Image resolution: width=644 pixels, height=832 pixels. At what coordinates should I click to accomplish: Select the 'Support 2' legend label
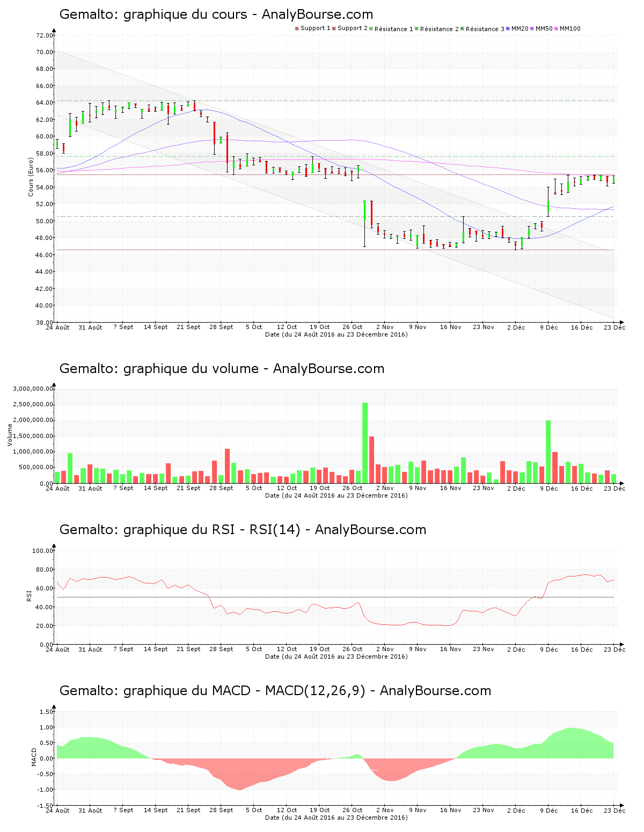pyautogui.click(x=353, y=28)
